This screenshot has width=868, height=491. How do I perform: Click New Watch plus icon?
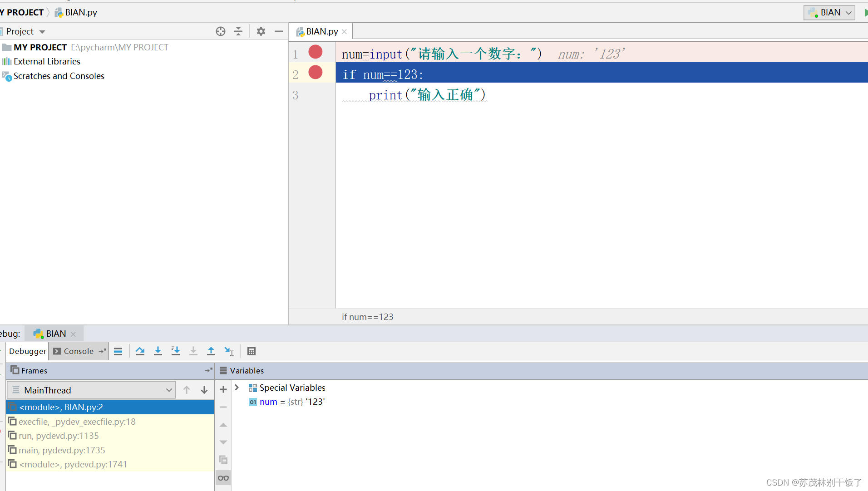click(223, 389)
